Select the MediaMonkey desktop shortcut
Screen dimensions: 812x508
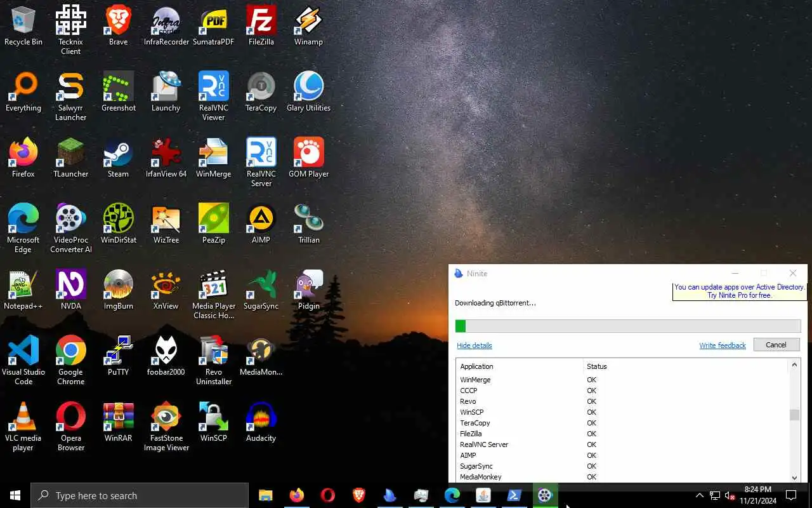pos(261,357)
